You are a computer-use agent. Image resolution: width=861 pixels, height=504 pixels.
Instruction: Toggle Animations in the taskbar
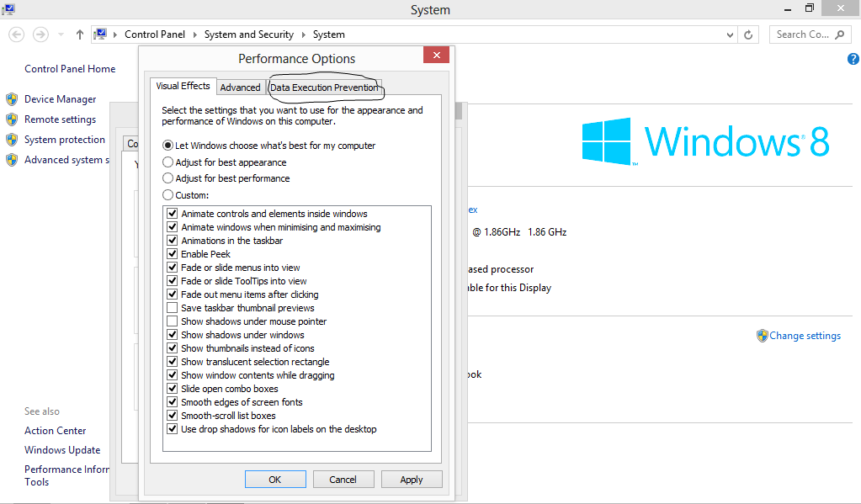[173, 241]
